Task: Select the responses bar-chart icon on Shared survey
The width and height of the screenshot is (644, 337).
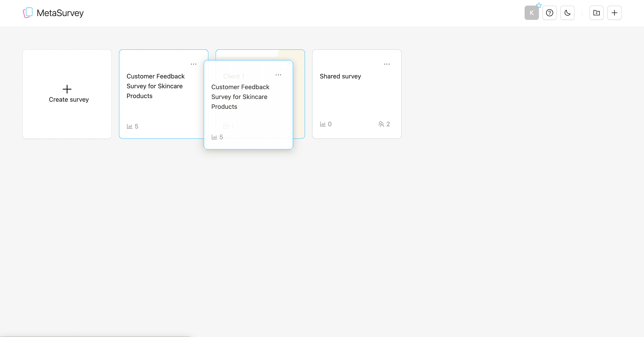Action: 322,124
